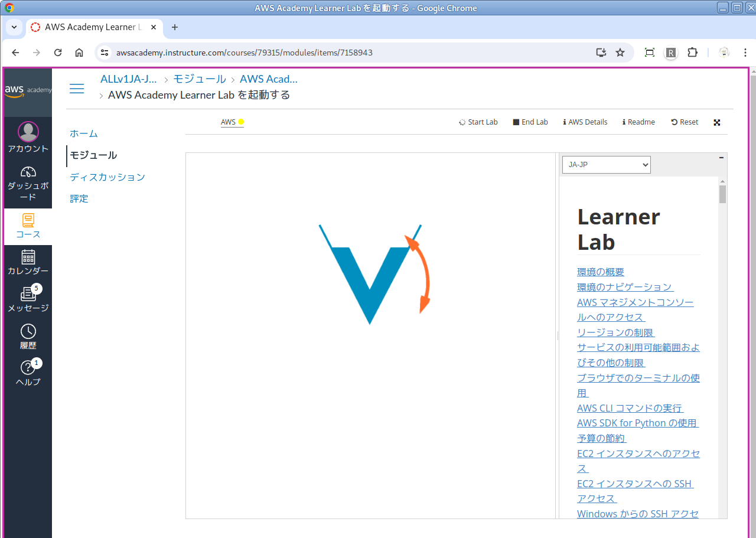Open ホーム in course menu
Screen dimensions: 756x538
pyautogui.click(x=84, y=133)
